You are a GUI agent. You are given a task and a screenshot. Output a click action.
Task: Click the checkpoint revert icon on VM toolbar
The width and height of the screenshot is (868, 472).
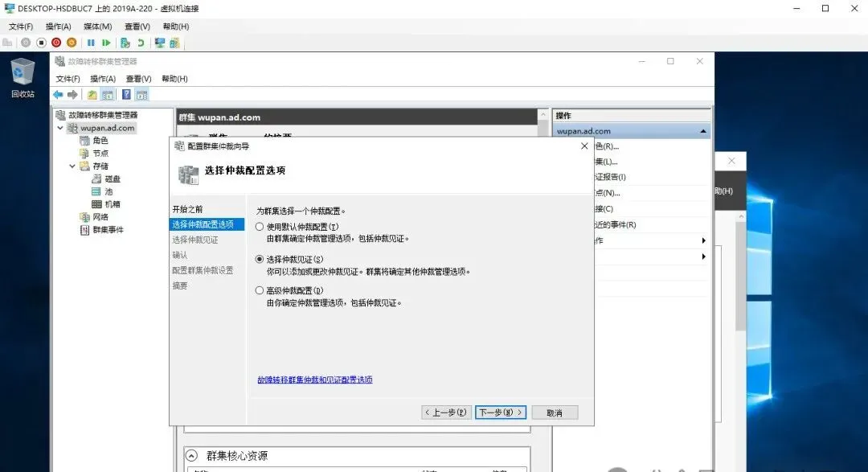point(141,42)
